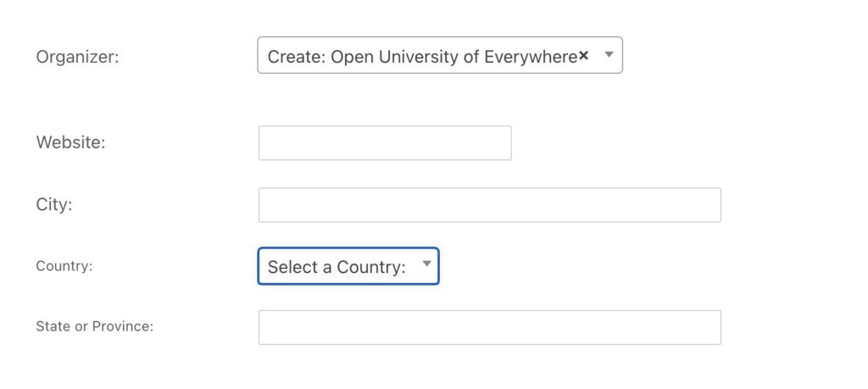Click the 'Select a Country:' placeholder text
Viewport: 868px width, 389px height.
(x=337, y=267)
